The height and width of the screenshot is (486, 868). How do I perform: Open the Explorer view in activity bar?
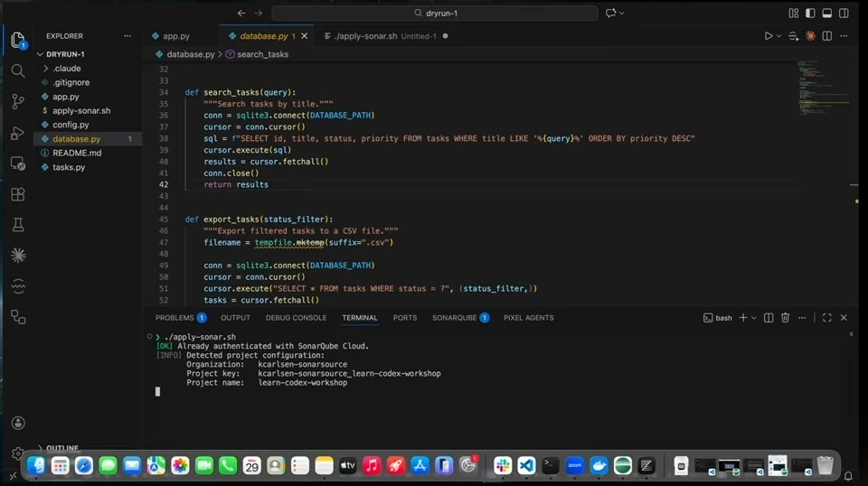(18, 40)
